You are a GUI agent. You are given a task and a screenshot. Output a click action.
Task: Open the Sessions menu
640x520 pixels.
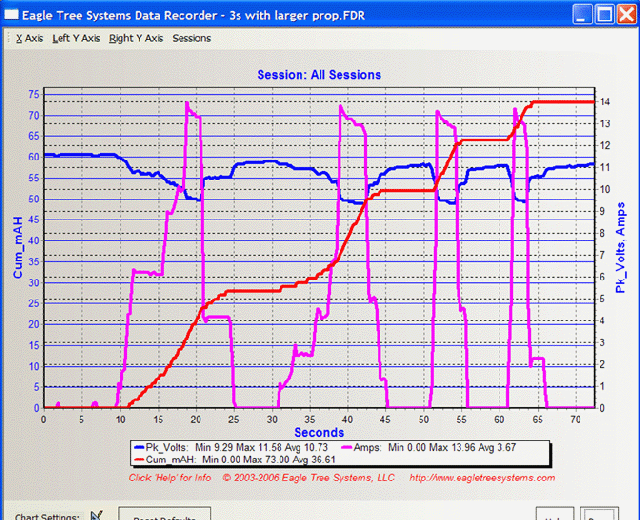191,38
